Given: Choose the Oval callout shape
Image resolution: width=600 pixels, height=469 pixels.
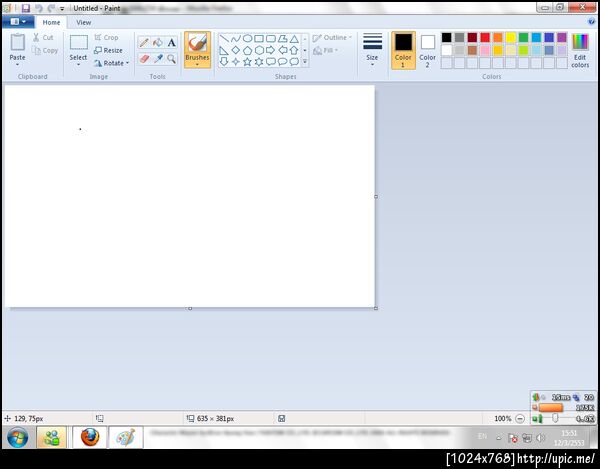Looking at the screenshot, I should pos(282,62).
